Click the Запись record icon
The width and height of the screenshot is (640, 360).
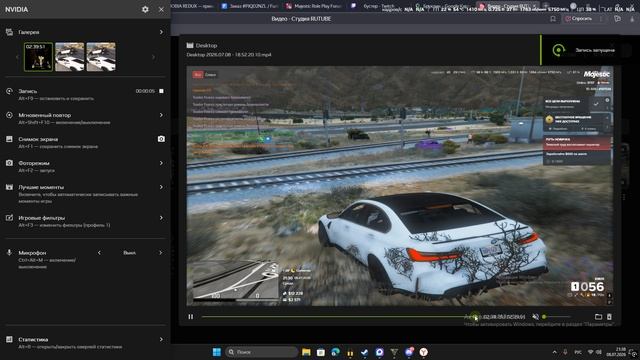click(9, 91)
